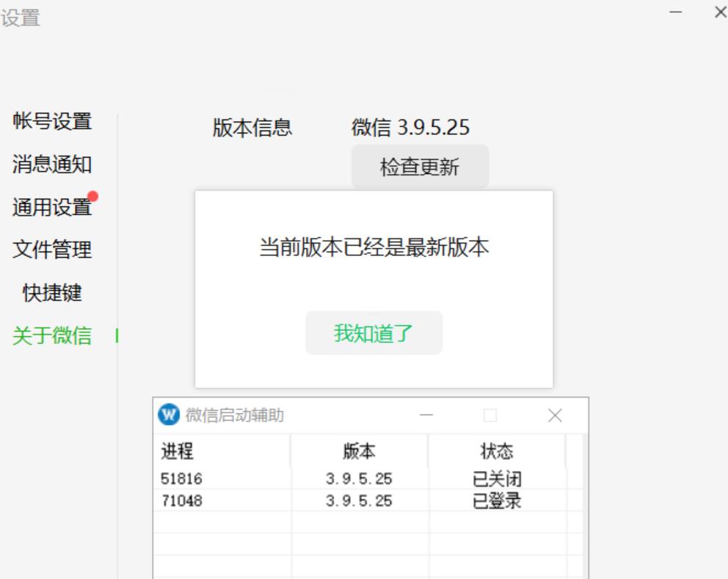The height and width of the screenshot is (579, 728).
Task: Maximize the 微信启动辅助 window
Action: [490, 416]
